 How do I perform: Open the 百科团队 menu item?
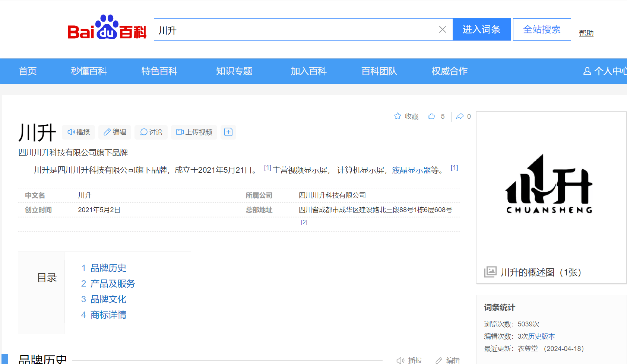[x=379, y=71]
